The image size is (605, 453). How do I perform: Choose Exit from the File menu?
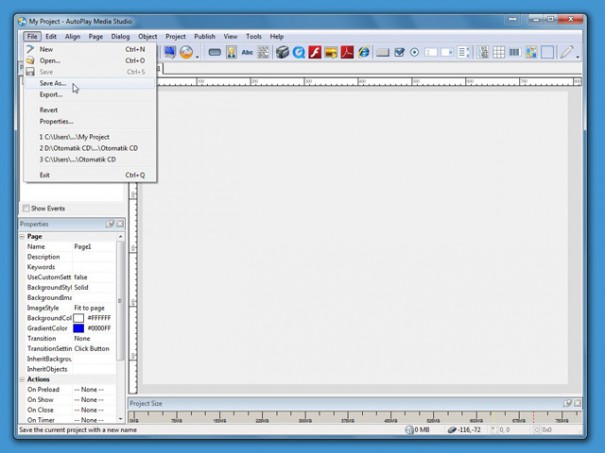tap(90, 175)
